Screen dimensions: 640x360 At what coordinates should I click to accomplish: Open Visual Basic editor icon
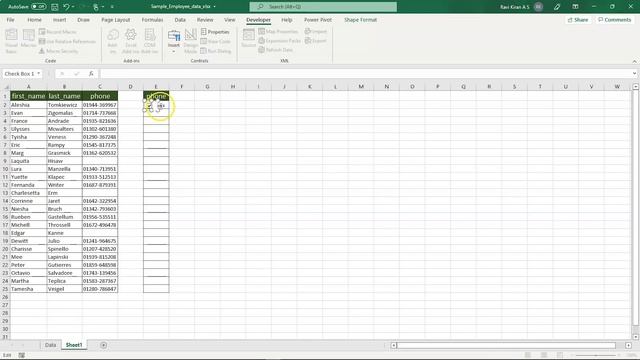(11, 41)
